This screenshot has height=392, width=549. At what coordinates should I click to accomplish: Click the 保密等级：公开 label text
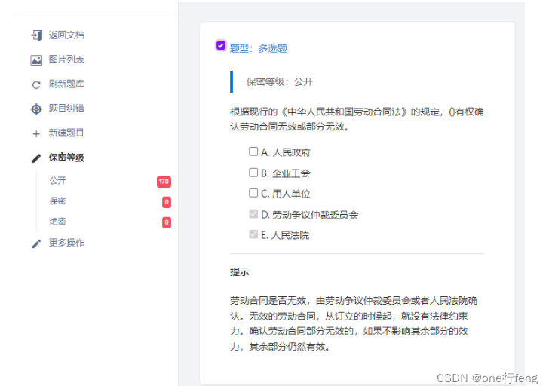[279, 82]
